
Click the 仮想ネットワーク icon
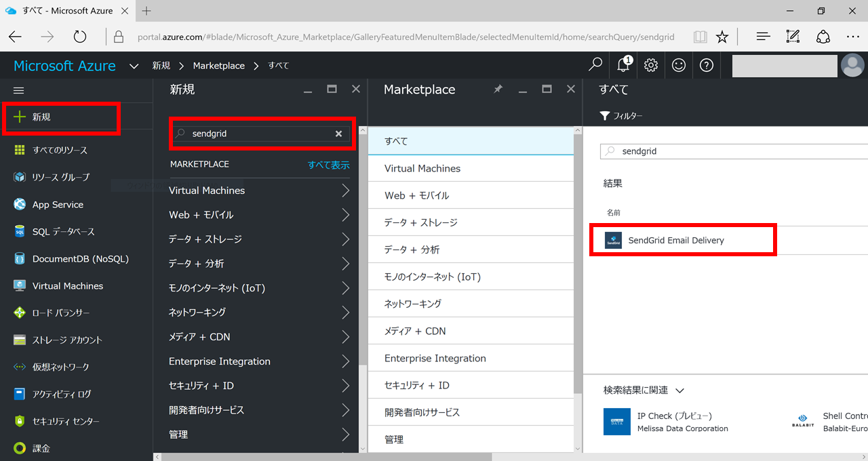tap(20, 367)
